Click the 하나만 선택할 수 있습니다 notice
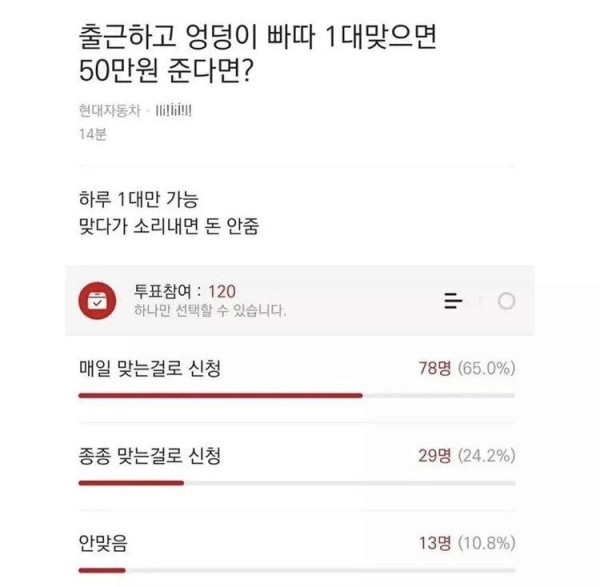Viewport: 600px width, 587px height. click(x=210, y=310)
